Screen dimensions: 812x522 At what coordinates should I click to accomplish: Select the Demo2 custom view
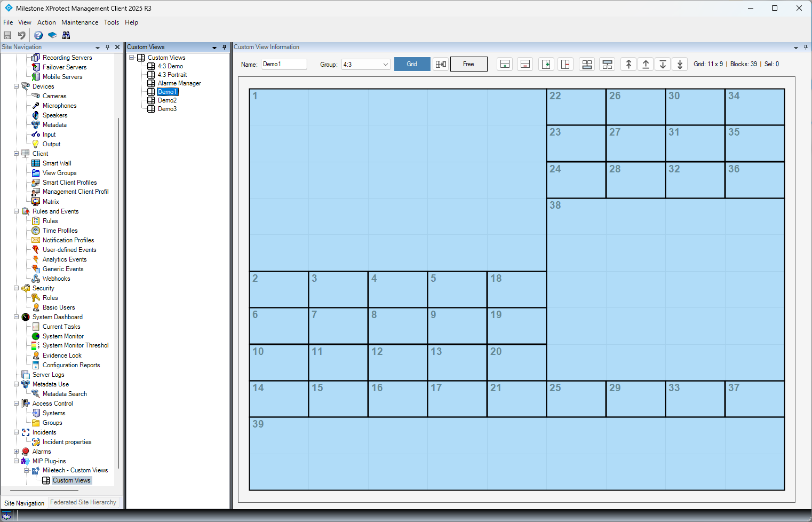pyautogui.click(x=167, y=100)
